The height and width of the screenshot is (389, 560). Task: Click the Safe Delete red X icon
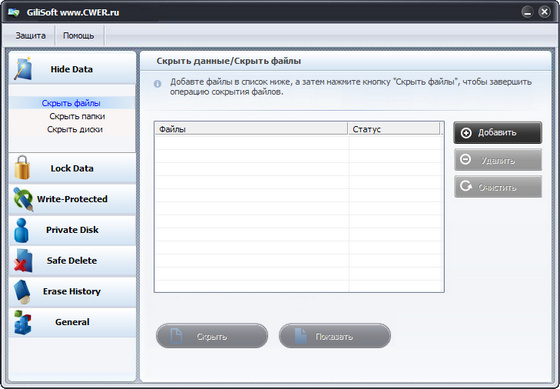click(x=24, y=261)
